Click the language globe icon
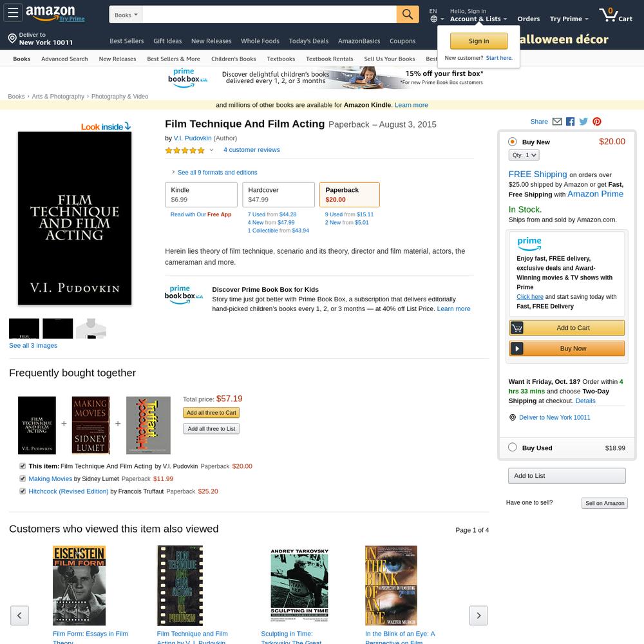The width and height of the screenshot is (644, 644). pyautogui.click(x=433, y=19)
